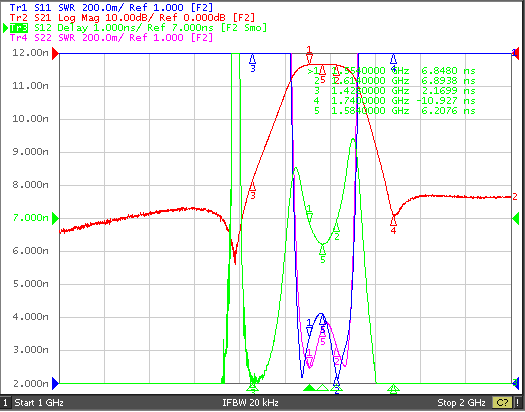Screen dimensions: 525x412
Task: Click the IFBW 20 kHz status label
Action: (x=250, y=402)
